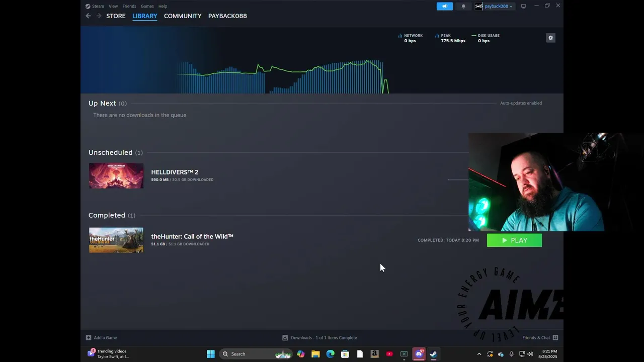This screenshot has width=644, height=362.
Task: Open the Friends menu
Action: tap(129, 6)
